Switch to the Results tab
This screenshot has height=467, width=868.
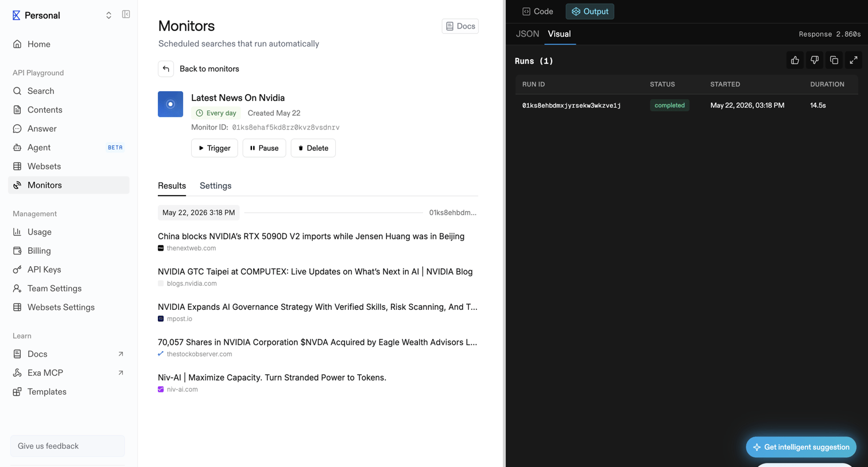[x=172, y=186]
